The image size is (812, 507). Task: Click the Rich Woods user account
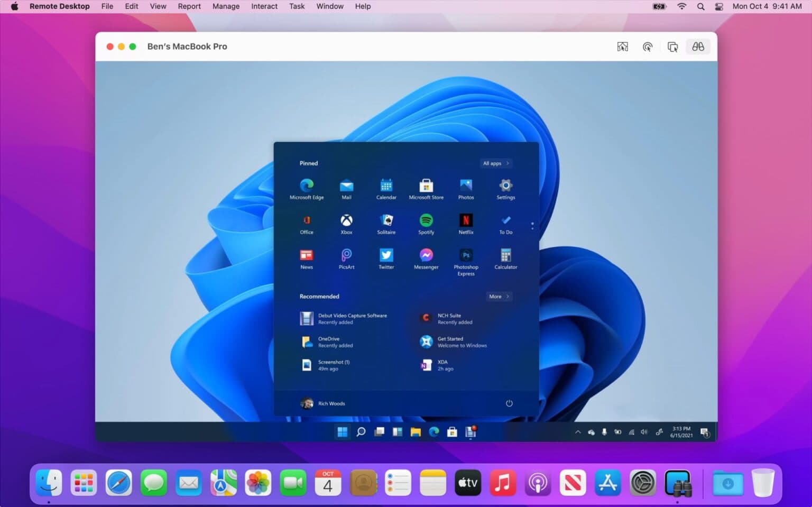point(323,403)
